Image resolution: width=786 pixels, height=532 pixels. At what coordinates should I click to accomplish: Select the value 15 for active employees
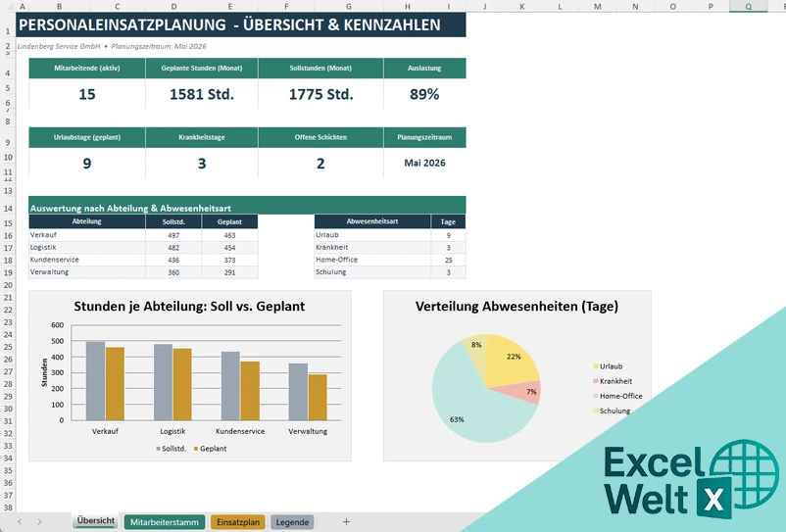tap(86, 94)
